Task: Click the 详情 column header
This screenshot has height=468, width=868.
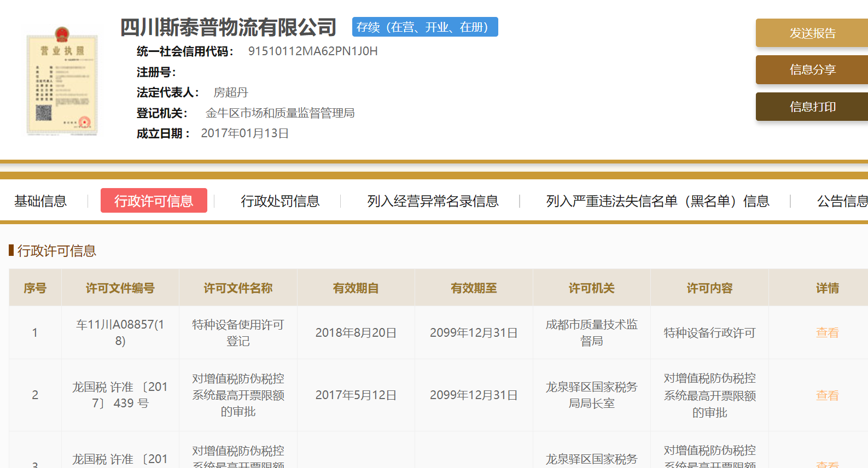Action: [x=827, y=288]
